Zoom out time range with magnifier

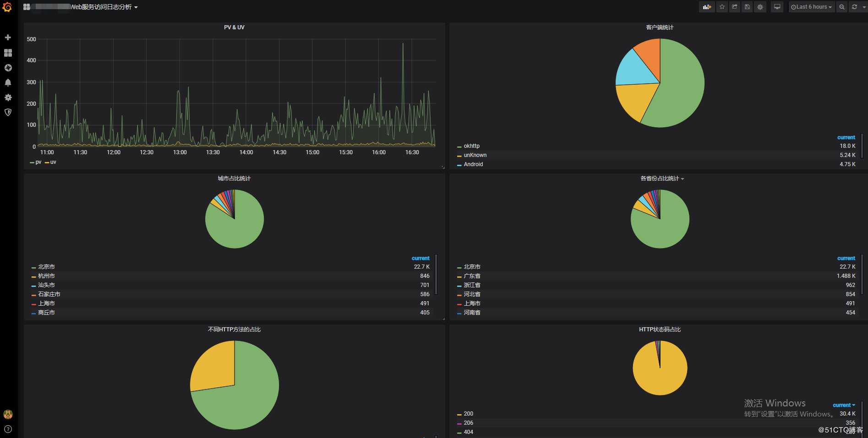coord(842,7)
